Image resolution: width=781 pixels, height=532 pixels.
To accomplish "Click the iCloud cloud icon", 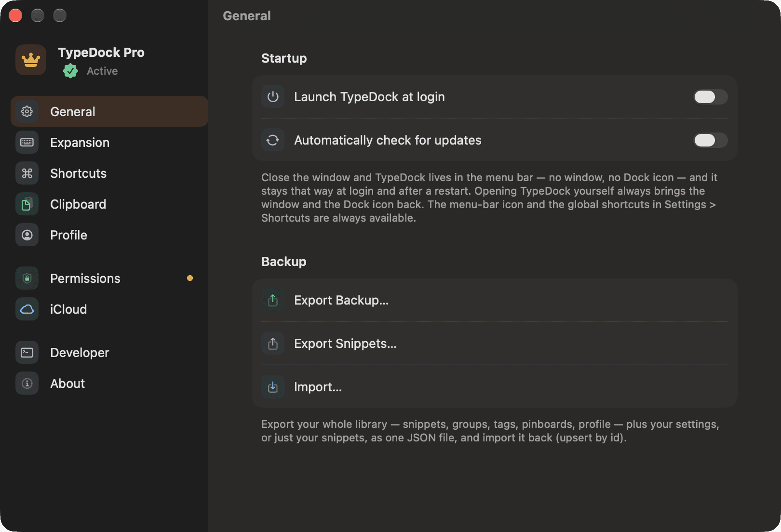I will pyautogui.click(x=27, y=309).
